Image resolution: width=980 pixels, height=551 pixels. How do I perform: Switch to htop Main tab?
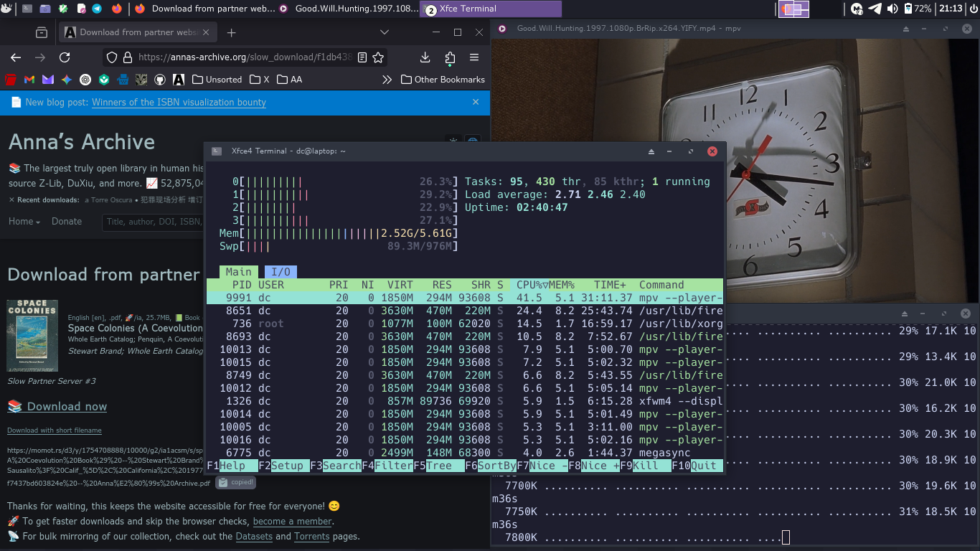point(239,272)
